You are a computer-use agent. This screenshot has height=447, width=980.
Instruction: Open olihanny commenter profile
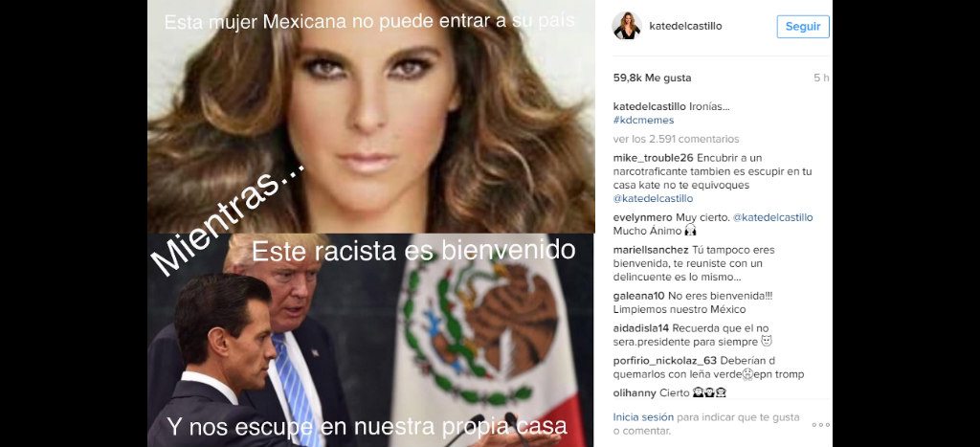[635, 393]
